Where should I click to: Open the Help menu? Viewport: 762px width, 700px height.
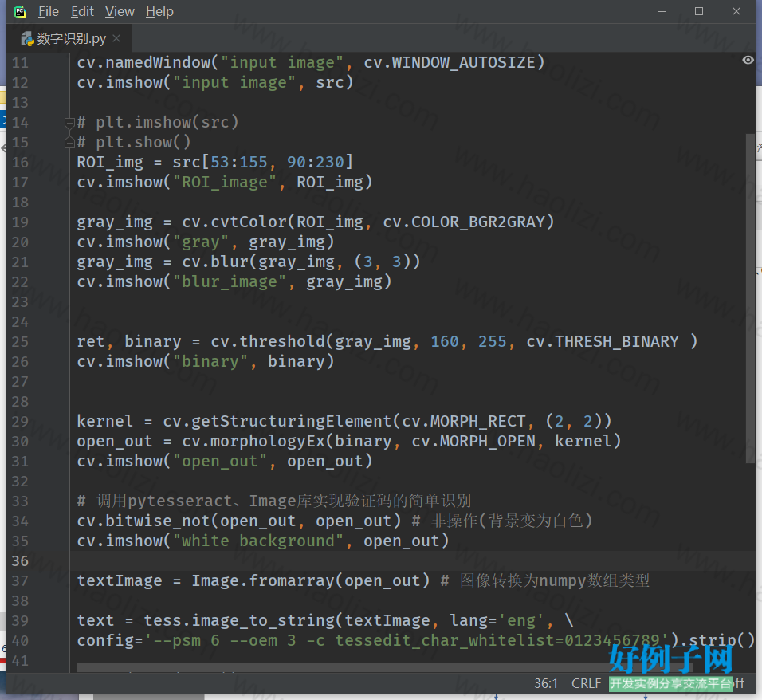click(159, 11)
